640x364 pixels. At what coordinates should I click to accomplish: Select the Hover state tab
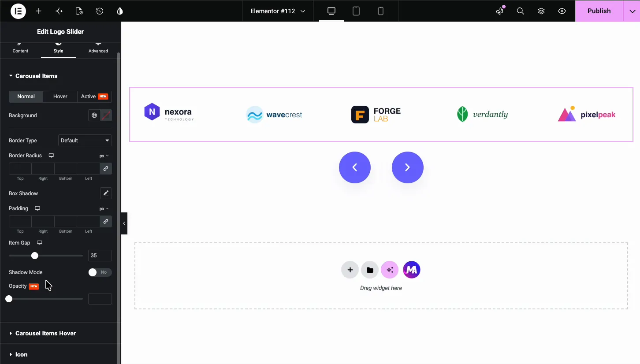[x=60, y=97]
